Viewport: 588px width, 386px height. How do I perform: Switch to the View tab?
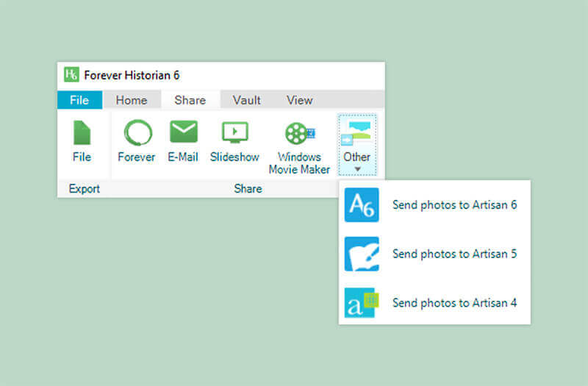300,100
